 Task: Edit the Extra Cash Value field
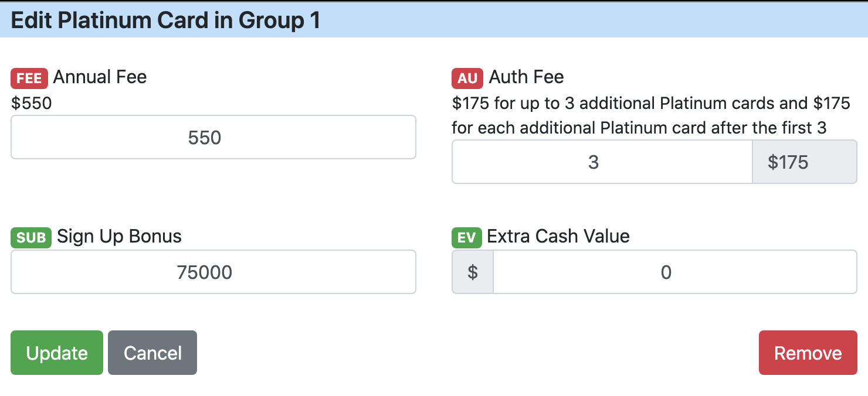(675, 272)
